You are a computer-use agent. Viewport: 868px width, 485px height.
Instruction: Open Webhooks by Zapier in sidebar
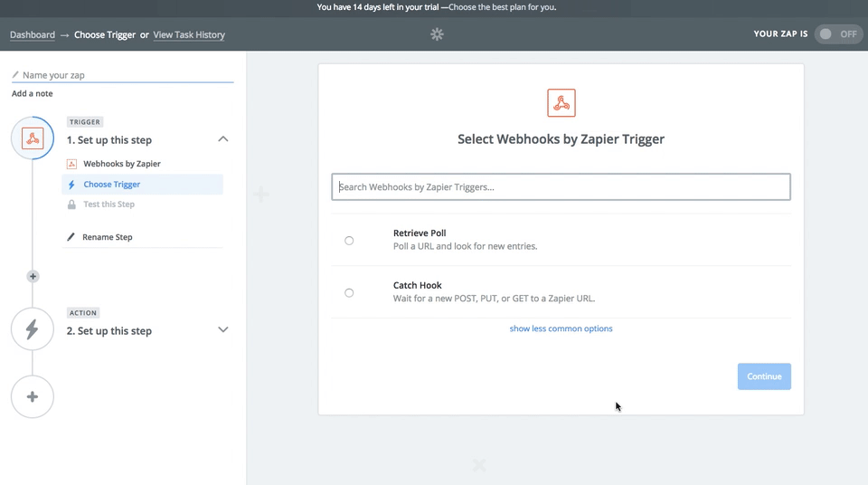pos(122,164)
